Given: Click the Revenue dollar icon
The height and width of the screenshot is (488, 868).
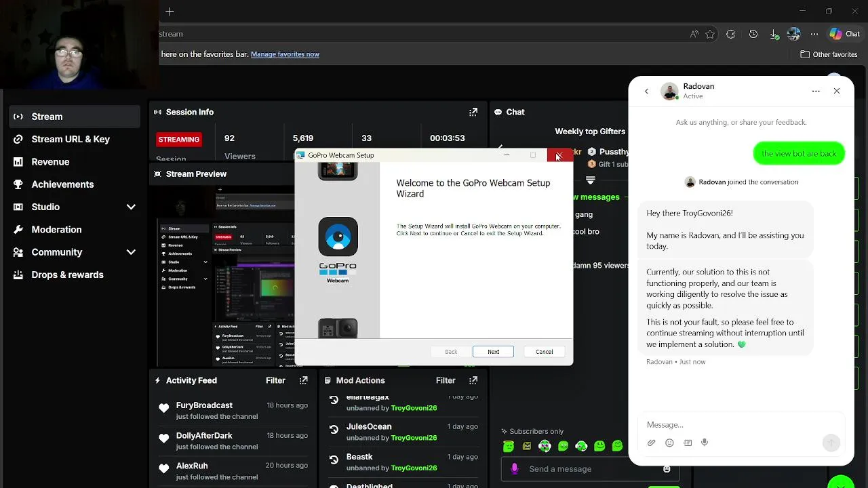Looking at the screenshot, I should pos(18,161).
